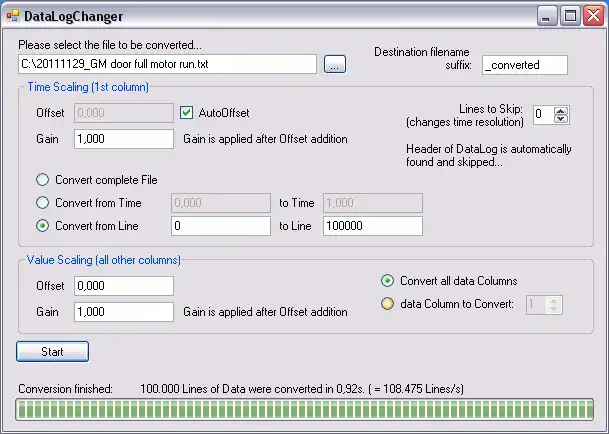
Task: Open file browser with the ... button
Action: 335,64
